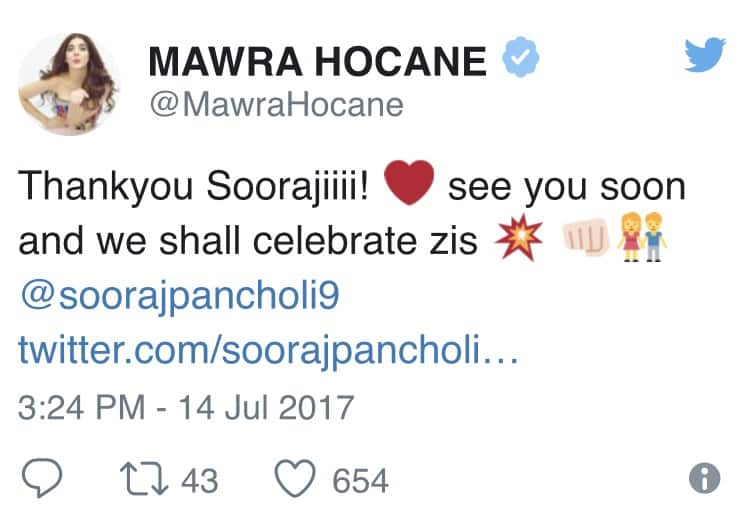The image size is (750, 525).
Task: Click the collision explosion emoji
Action: tap(519, 237)
